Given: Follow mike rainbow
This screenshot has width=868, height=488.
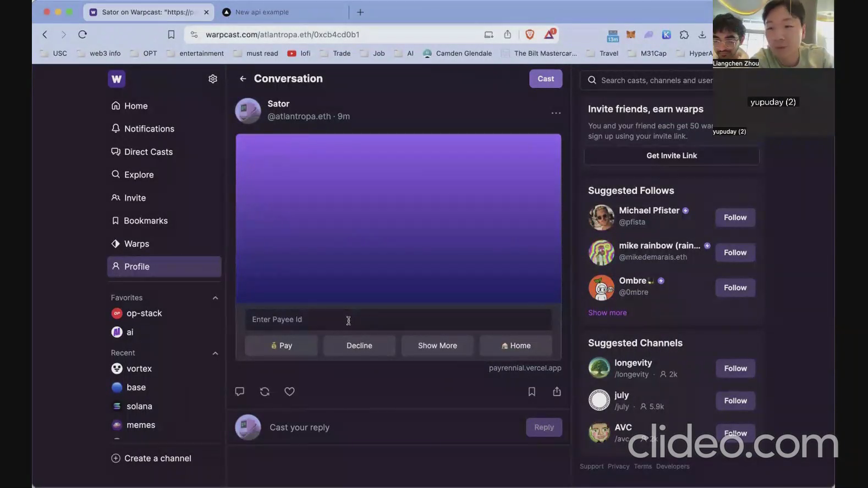Looking at the screenshot, I should 735,253.
